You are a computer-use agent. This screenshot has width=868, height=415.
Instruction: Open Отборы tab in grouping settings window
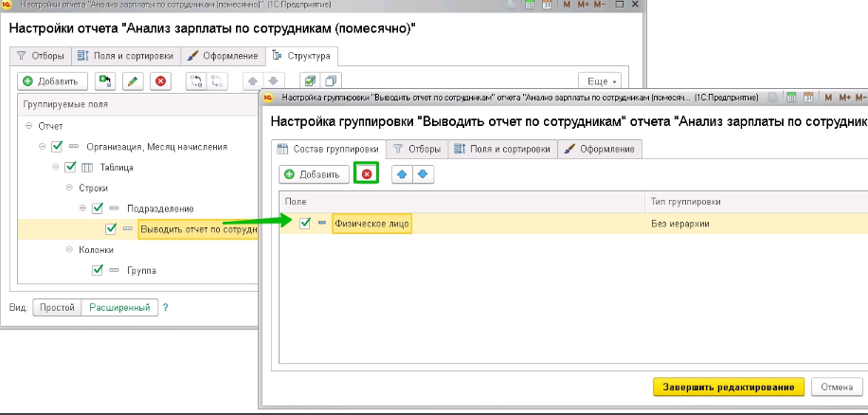(x=417, y=149)
